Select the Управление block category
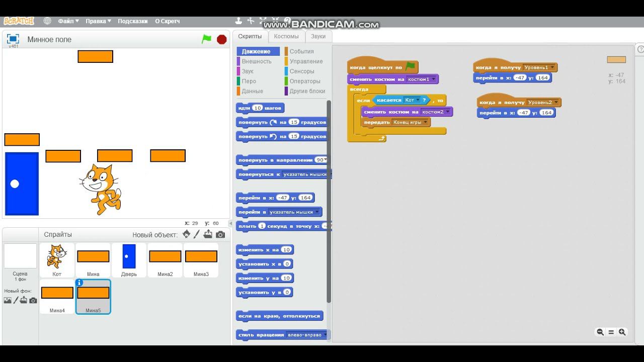 tap(306, 61)
